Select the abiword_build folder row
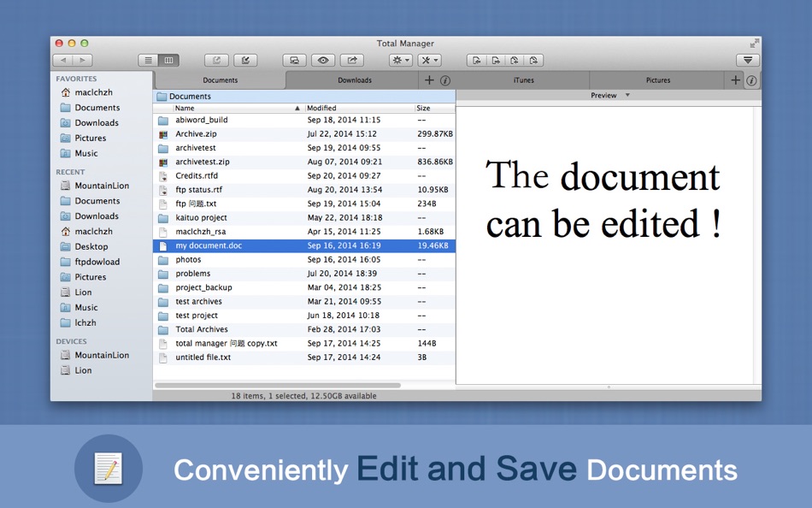The width and height of the screenshot is (812, 508). coord(304,121)
